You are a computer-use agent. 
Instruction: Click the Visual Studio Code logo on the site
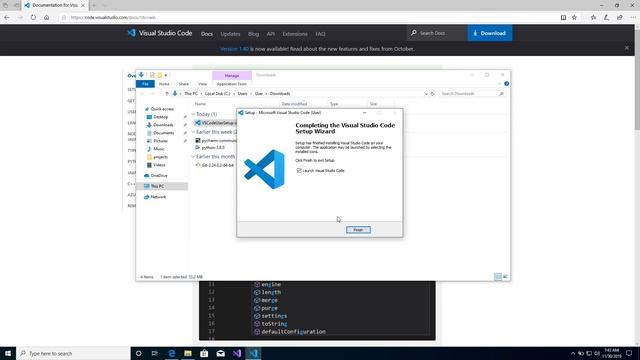pos(160,33)
